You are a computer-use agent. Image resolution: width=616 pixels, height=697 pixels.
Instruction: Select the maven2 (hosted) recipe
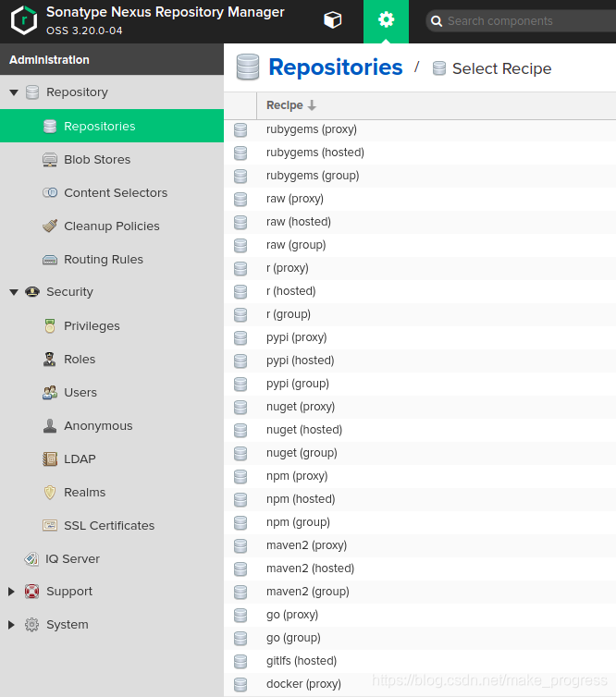[x=420, y=569]
